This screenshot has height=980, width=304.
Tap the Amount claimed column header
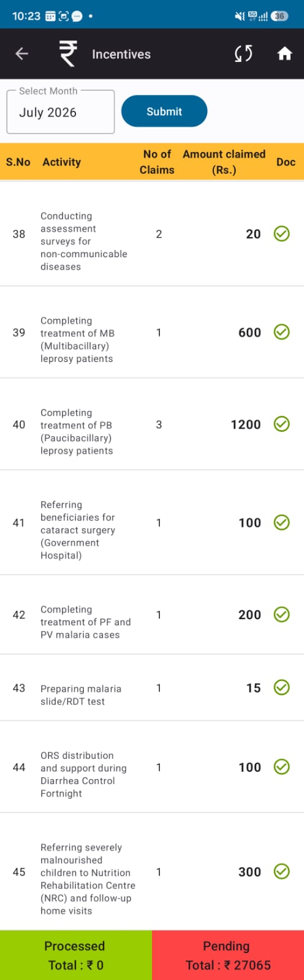tap(224, 162)
